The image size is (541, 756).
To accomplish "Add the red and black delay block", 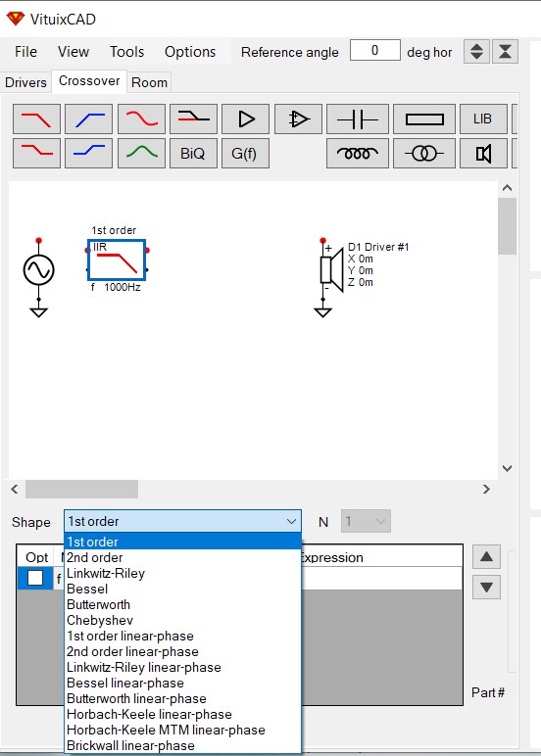I will tap(193, 118).
